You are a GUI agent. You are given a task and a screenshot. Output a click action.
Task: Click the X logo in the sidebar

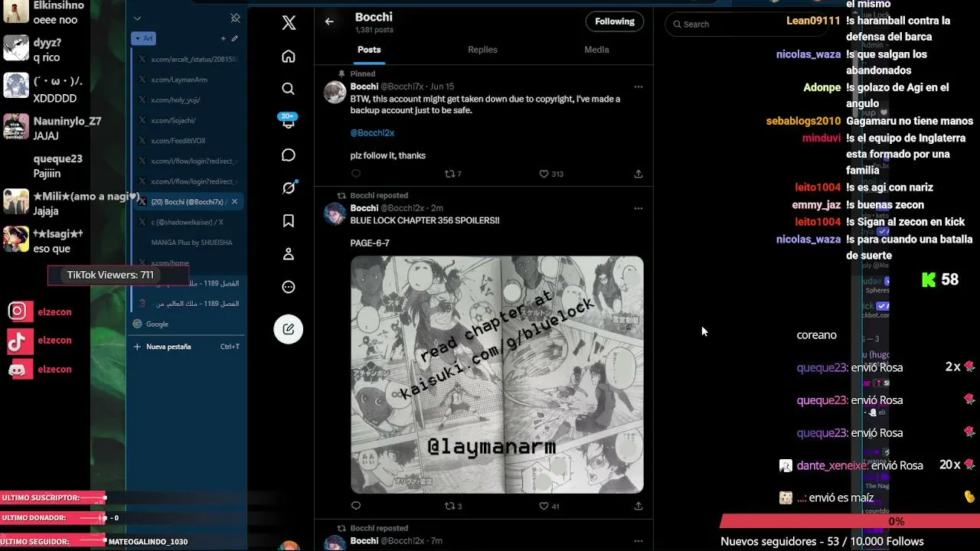coord(289,23)
